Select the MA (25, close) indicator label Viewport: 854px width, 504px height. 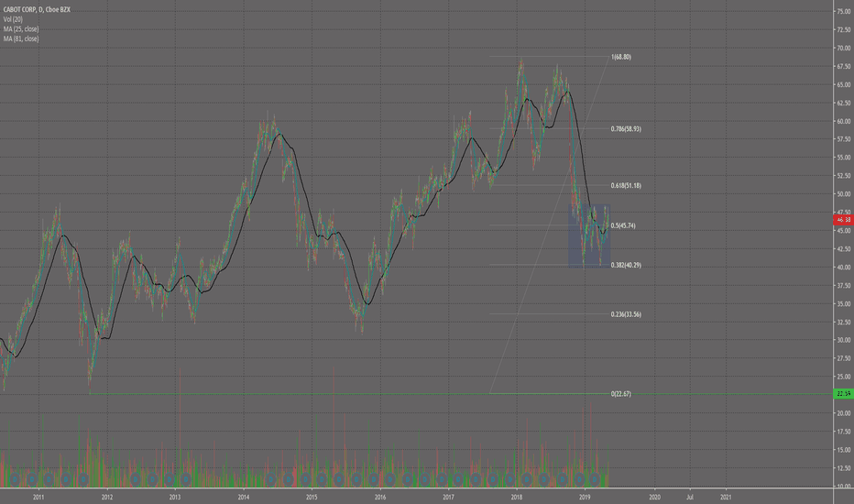point(21,29)
